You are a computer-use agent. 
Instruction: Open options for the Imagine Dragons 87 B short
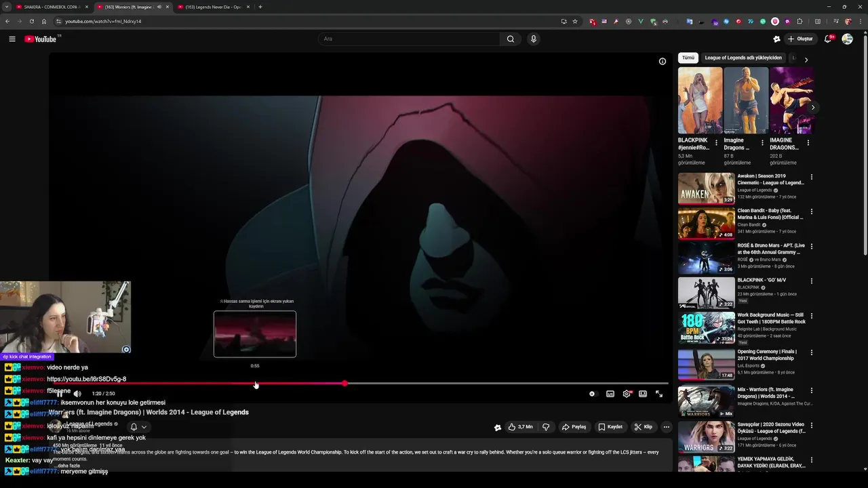(762, 143)
